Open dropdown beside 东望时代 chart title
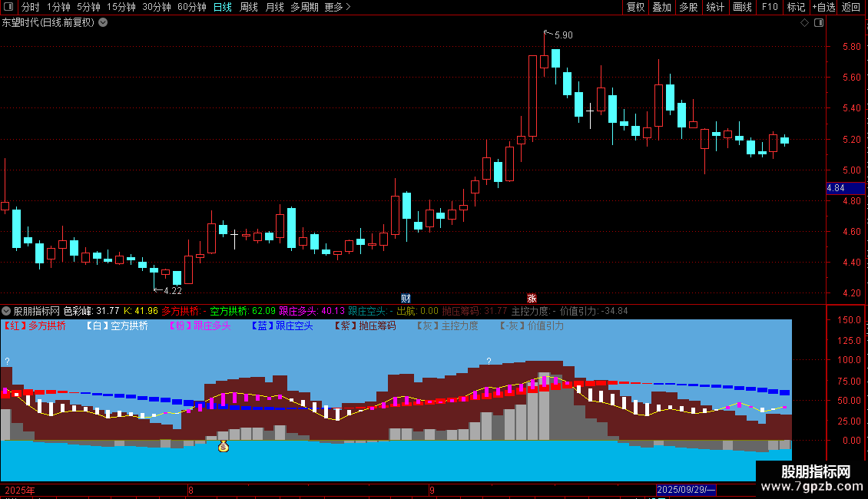868x499 pixels. coord(103,22)
